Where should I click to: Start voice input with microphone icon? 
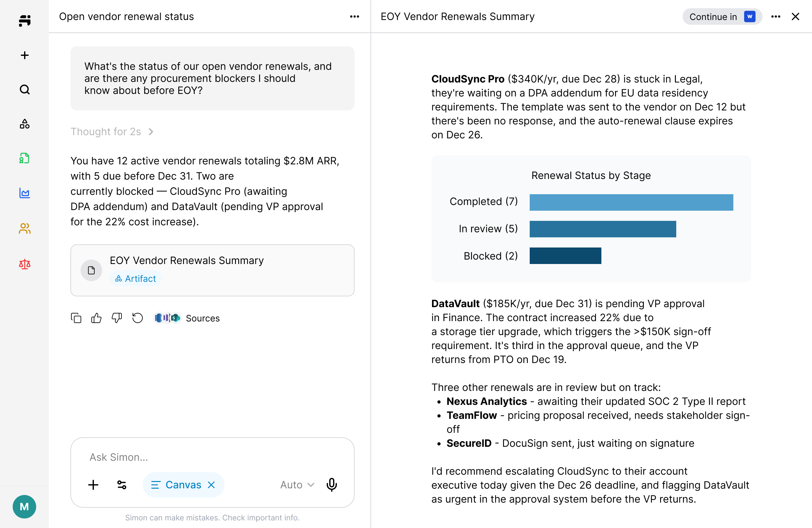point(332,485)
